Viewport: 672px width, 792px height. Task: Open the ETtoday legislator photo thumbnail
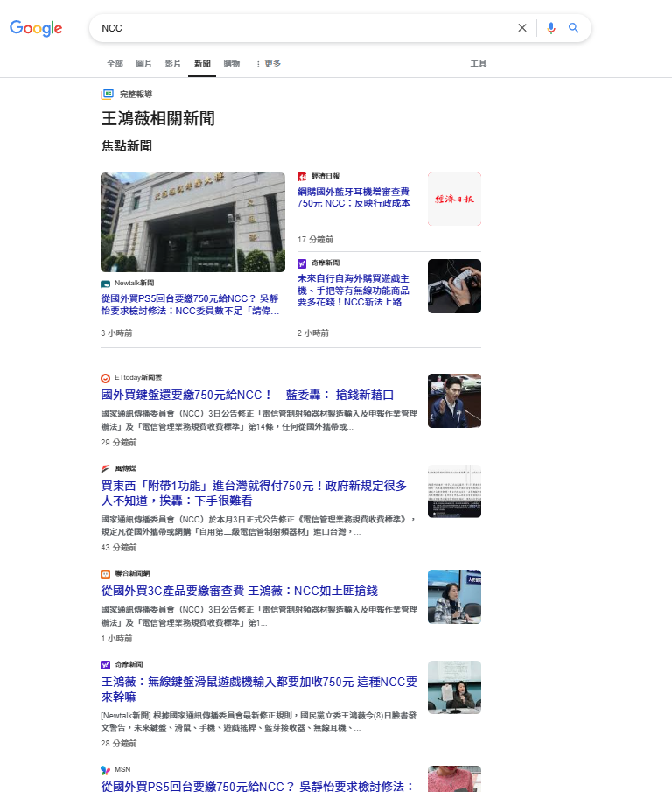pos(454,401)
